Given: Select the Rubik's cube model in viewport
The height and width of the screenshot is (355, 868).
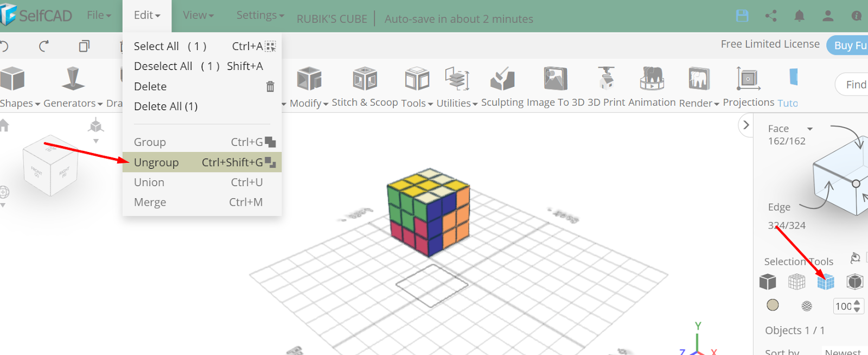Looking at the screenshot, I should (429, 212).
